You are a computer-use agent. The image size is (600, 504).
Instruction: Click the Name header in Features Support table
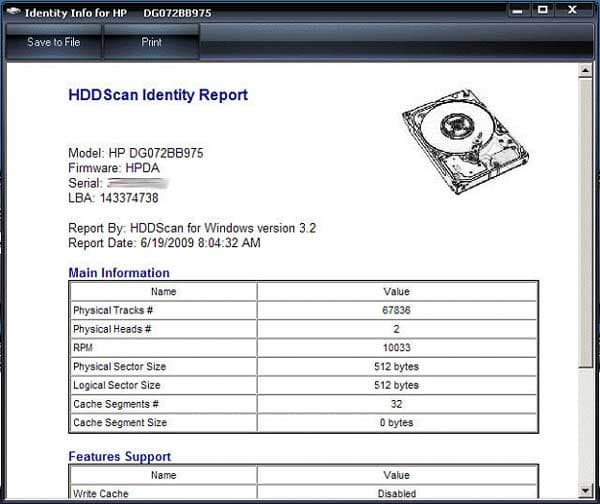click(163, 475)
